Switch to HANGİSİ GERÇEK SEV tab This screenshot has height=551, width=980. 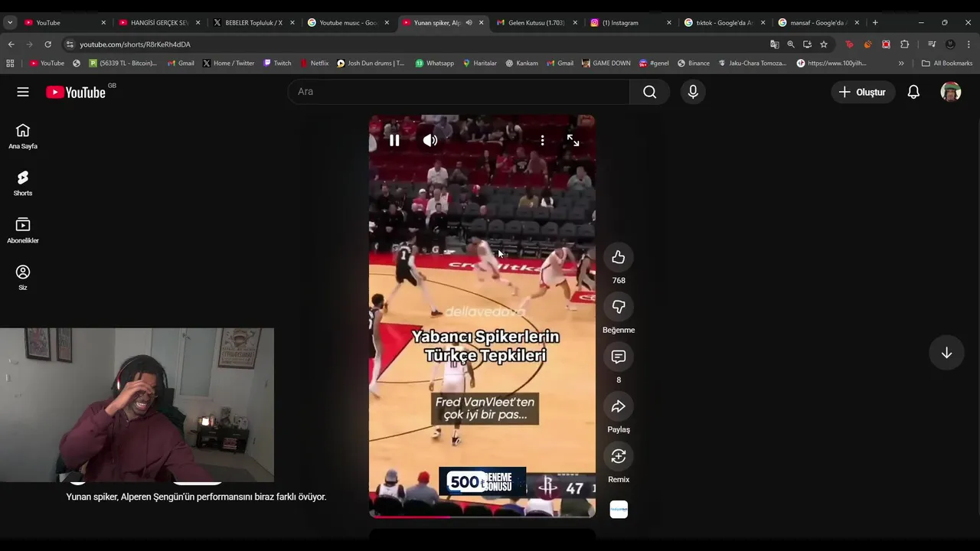(159, 23)
